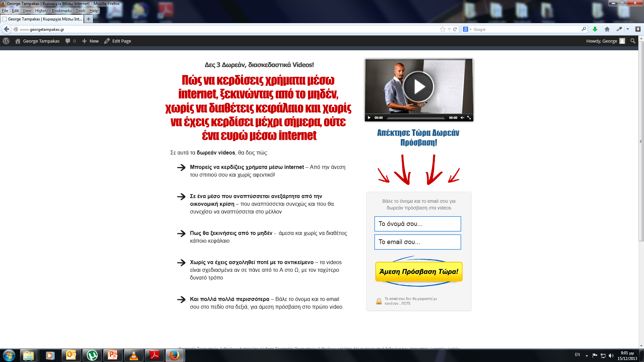Click the Firefox back arrow button
644x362 pixels.
point(6,29)
